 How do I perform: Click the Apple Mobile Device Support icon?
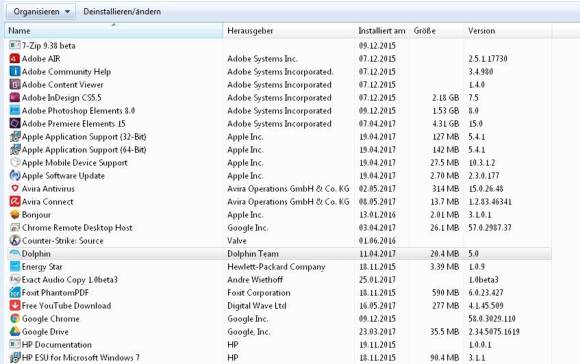click(x=15, y=162)
